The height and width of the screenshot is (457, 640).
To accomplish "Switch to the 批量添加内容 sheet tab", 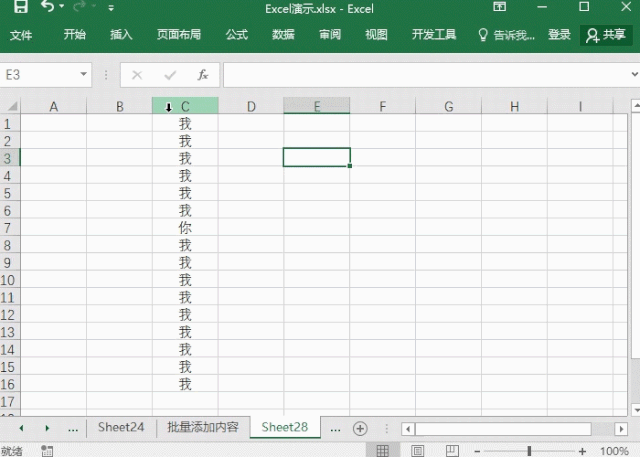I will (x=202, y=427).
